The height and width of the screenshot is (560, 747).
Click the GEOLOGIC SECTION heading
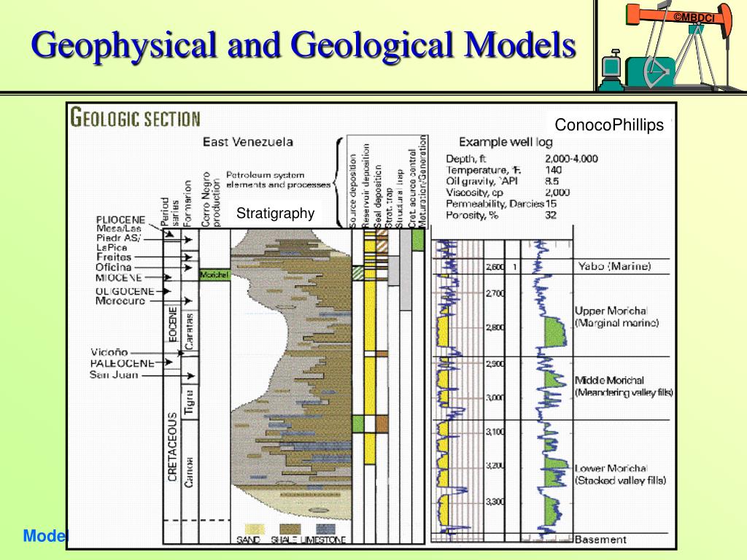tap(135, 117)
